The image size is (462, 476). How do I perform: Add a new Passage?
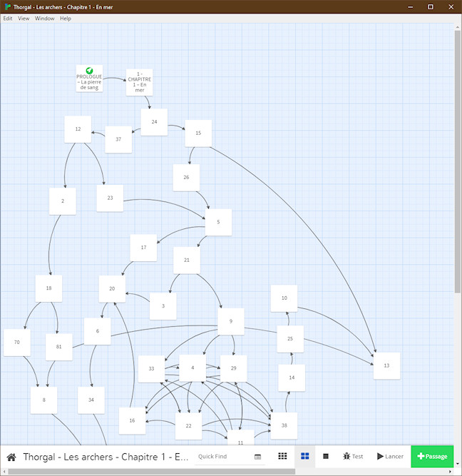coord(431,456)
